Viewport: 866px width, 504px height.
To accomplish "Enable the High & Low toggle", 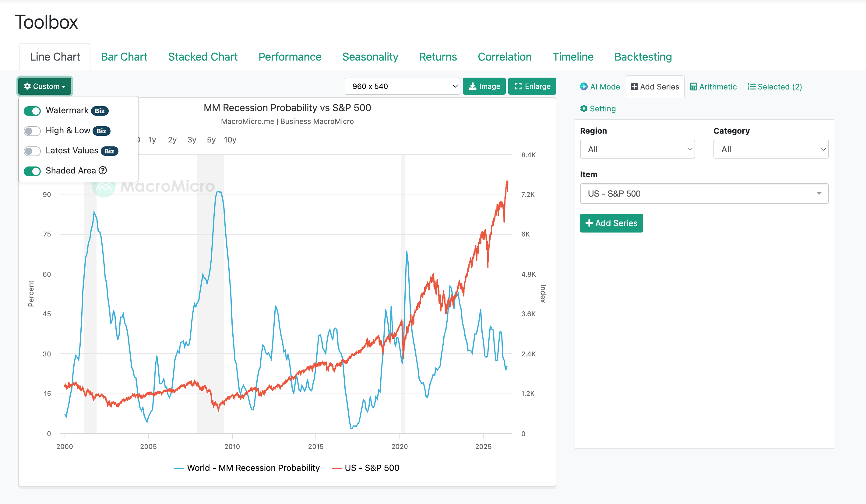I will [x=32, y=131].
